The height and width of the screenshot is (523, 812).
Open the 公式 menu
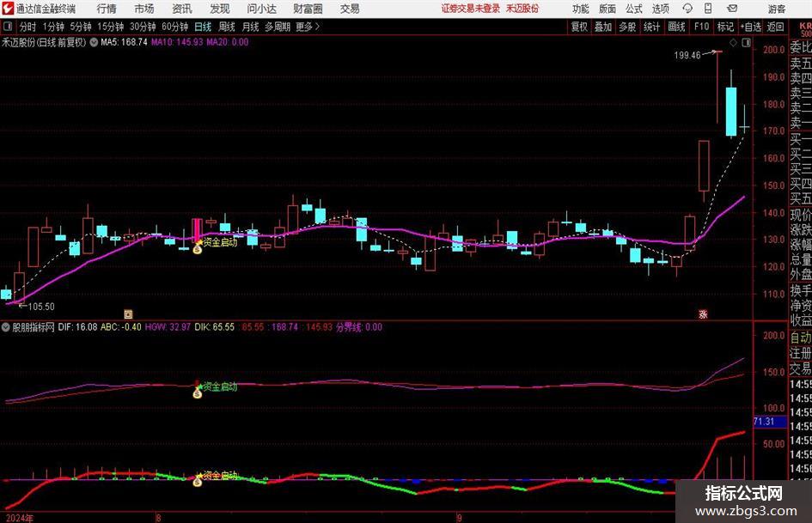coord(634,9)
